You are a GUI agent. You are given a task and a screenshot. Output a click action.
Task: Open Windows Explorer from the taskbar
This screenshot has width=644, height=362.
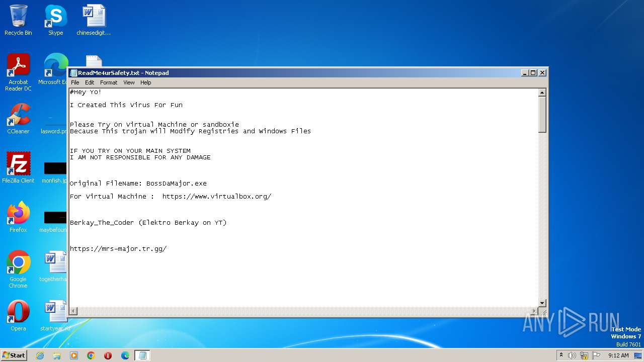[x=57, y=355]
